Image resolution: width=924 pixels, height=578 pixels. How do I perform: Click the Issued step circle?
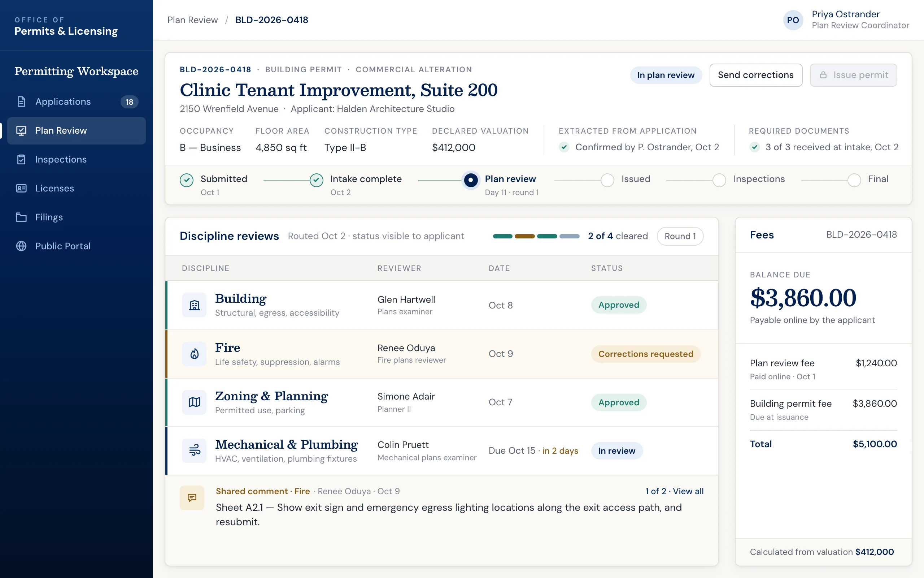(607, 180)
